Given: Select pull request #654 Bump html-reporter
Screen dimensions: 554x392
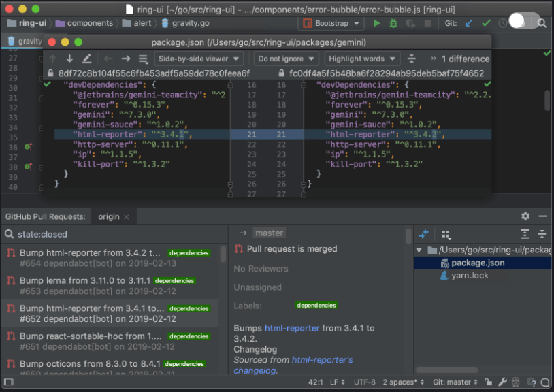Looking at the screenshot, I should (110, 258).
